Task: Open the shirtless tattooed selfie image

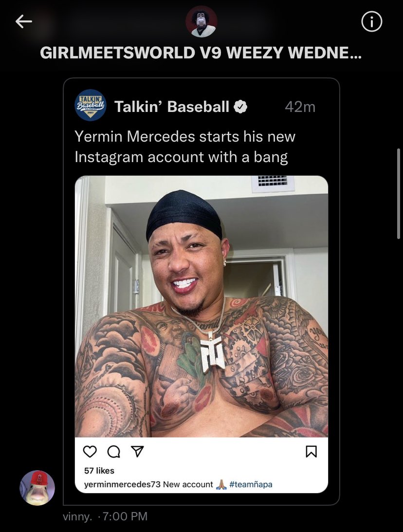Action: tap(201, 306)
